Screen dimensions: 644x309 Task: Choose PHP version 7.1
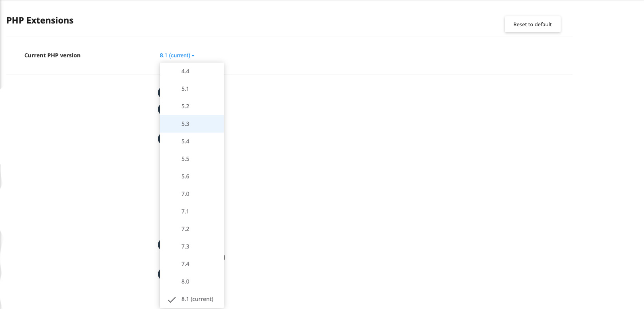click(192, 211)
